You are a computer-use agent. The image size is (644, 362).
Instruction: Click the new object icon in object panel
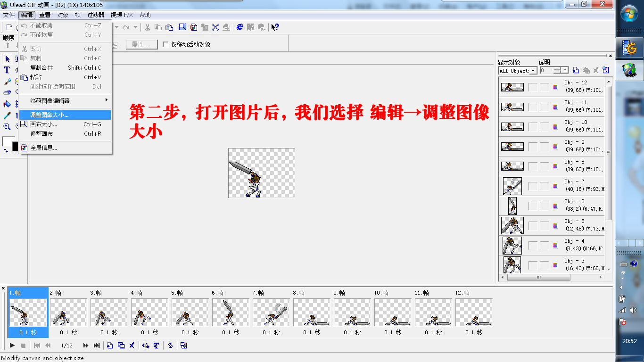tap(576, 70)
